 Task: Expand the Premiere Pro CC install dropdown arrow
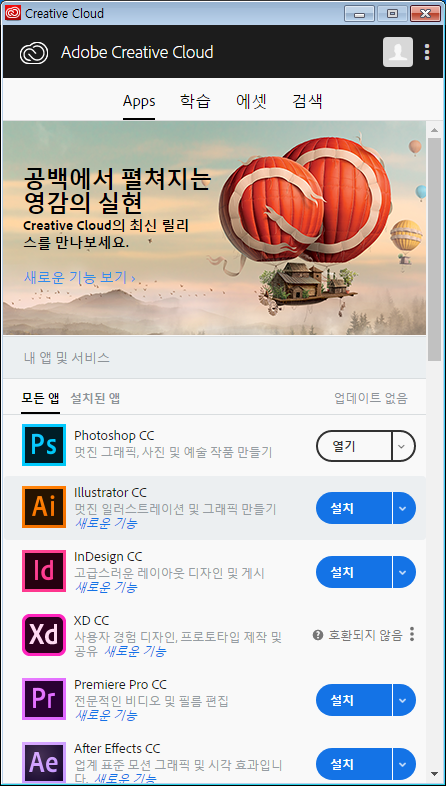tap(404, 700)
